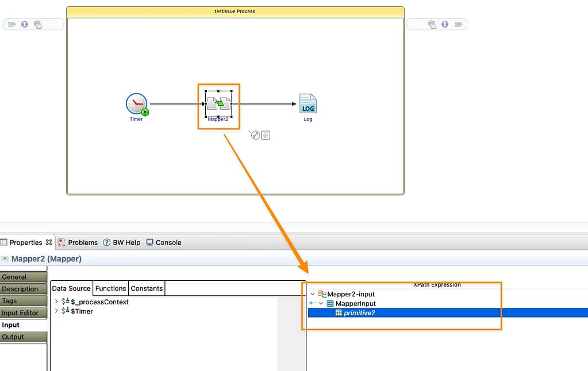Open the Output sidebar section
Image resolution: width=588 pixels, height=371 pixels.
tap(22, 337)
